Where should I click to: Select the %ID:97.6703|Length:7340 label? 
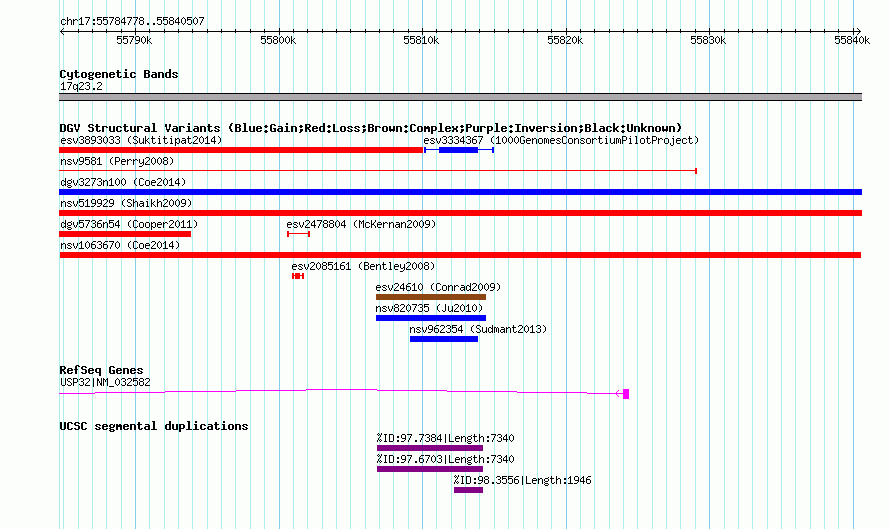click(x=445, y=459)
